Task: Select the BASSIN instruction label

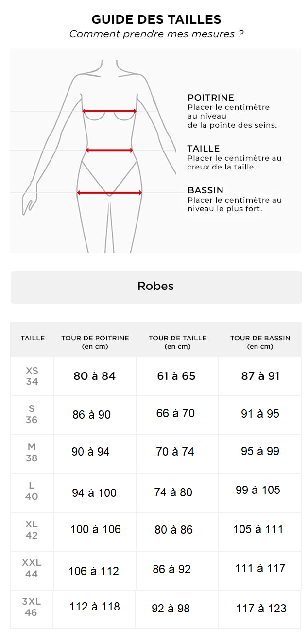Action: tap(205, 190)
